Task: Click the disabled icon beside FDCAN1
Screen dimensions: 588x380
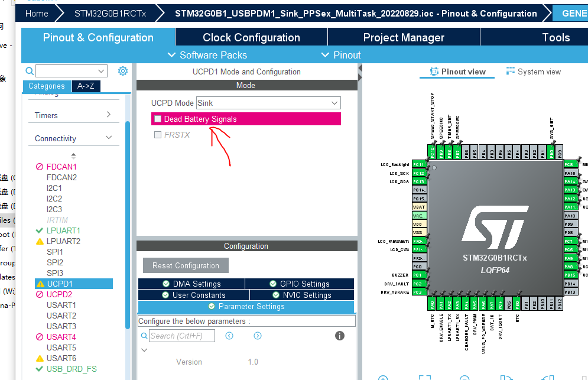Action: coord(40,167)
